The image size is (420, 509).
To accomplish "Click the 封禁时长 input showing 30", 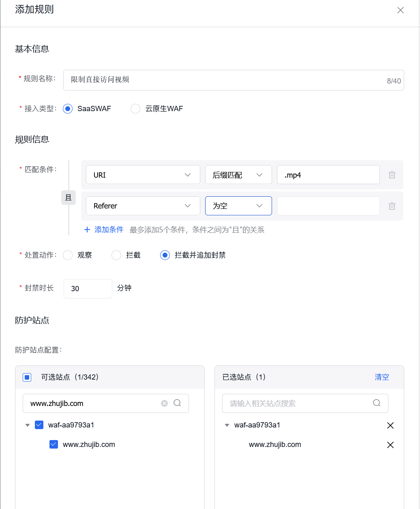I will (x=88, y=289).
